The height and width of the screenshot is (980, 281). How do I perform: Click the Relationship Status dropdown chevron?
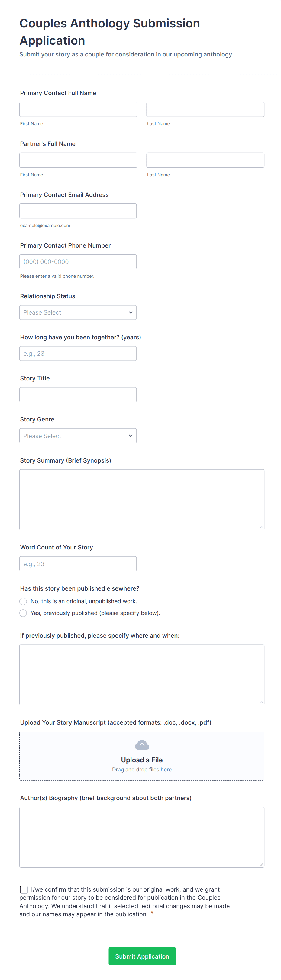click(x=131, y=312)
